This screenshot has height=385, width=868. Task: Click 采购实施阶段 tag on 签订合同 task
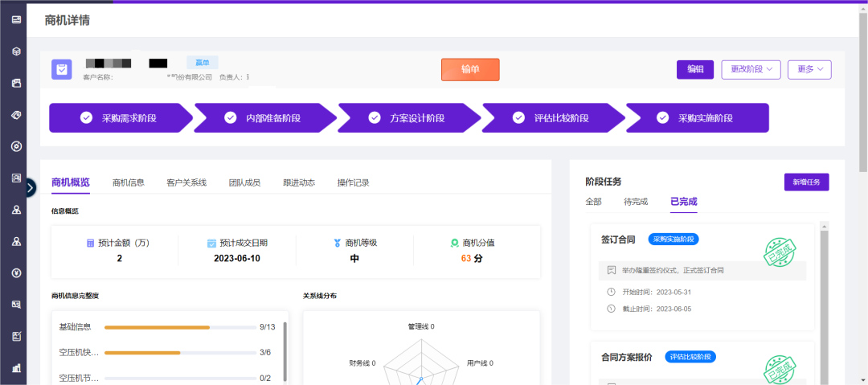click(x=674, y=240)
